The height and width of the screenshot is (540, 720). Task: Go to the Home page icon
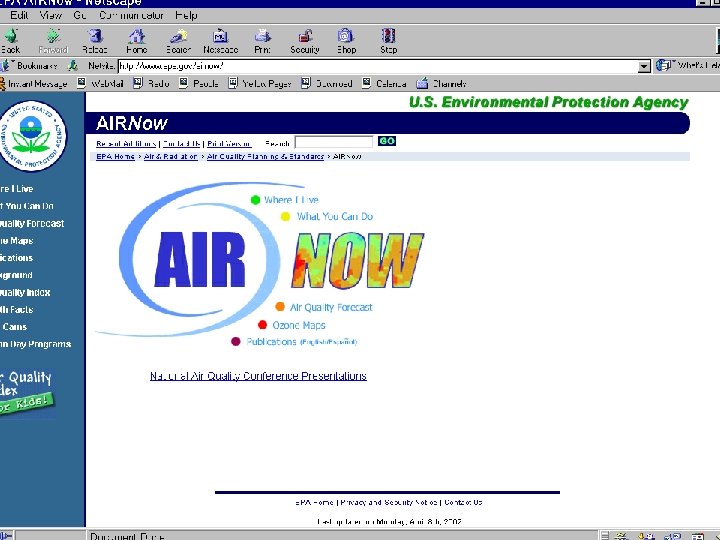[137, 36]
